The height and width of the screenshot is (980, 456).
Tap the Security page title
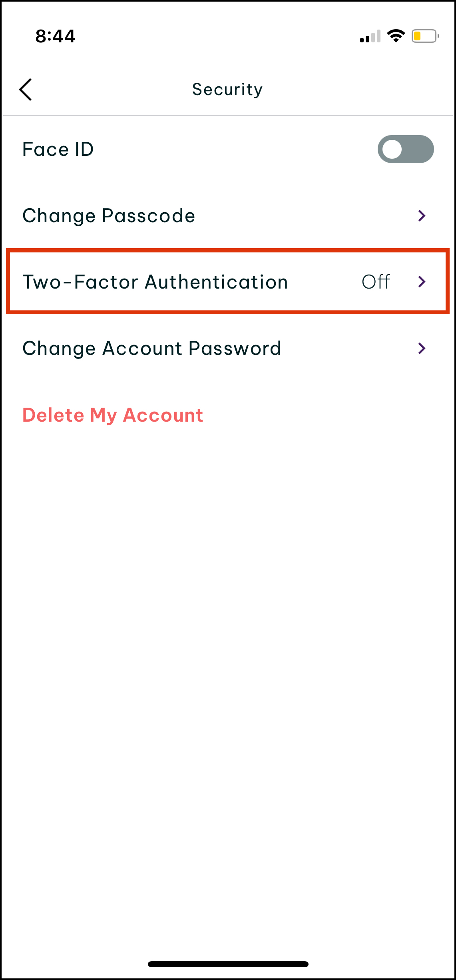(x=227, y=90)
